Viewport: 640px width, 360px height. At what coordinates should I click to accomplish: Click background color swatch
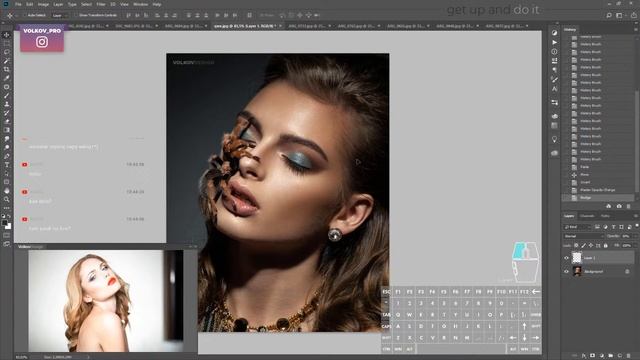pos(9,227)
